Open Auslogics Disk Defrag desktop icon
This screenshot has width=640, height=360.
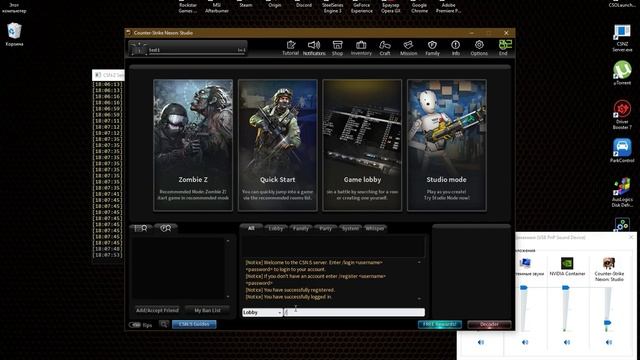click(622, 192)
